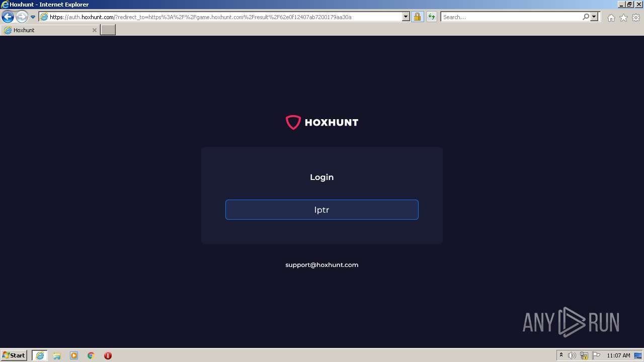This screenshot has width=644, height=362.
Task: Minimize the Internet Explorer window
Action: pyautogui.click(x=621, y=4)
